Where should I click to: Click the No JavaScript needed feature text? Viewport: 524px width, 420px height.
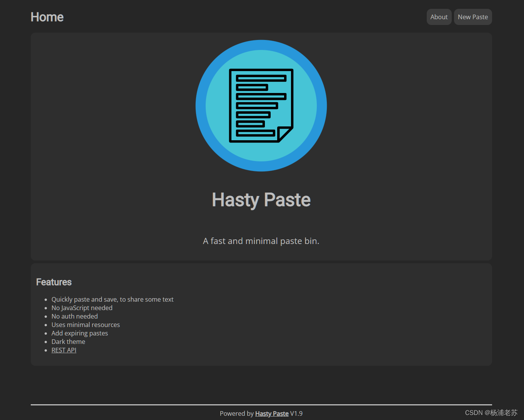coord(82,307)
